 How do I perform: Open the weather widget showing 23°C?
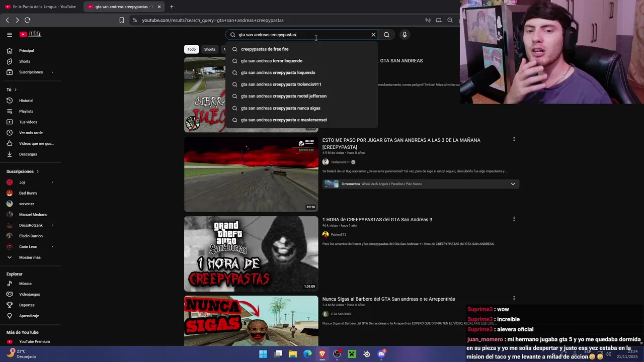[x=21, y=354]
